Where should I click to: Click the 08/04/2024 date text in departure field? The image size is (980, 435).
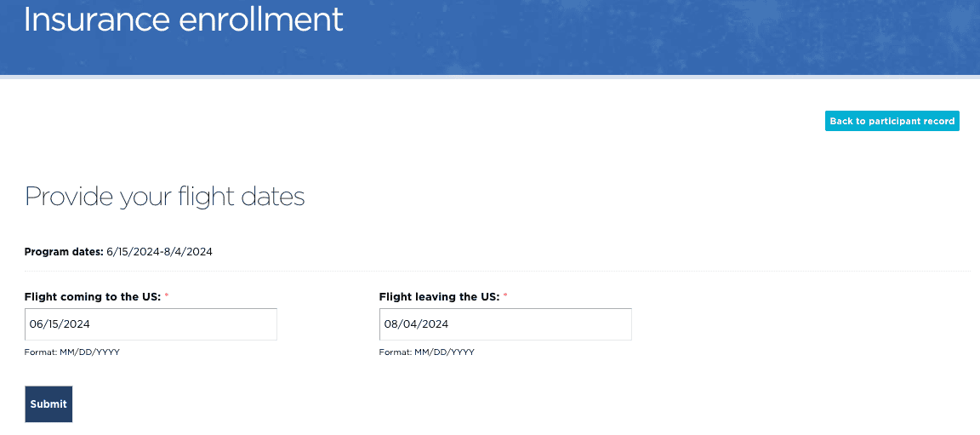pyautogui.click(x=416, y=324)
